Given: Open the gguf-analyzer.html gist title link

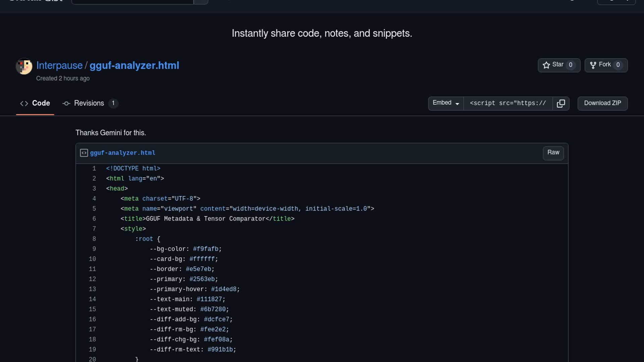Looking at the screenshot, I should 134,66.
